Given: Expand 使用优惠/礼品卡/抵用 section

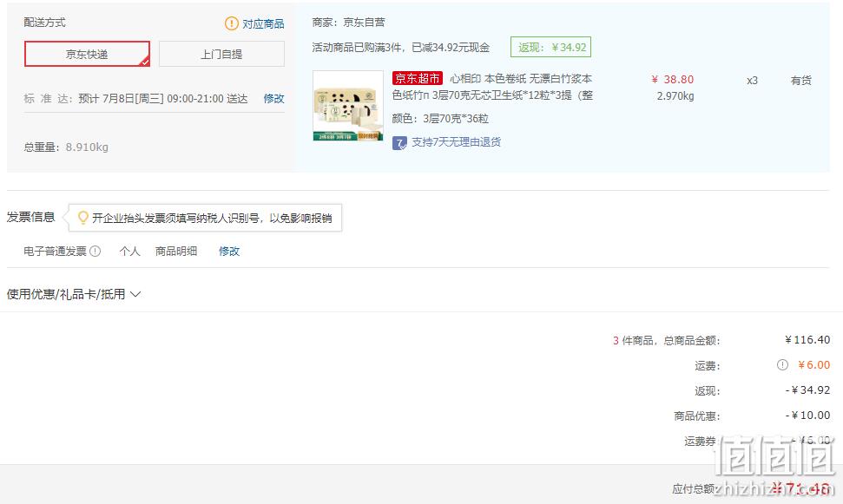Looking at the screenshot, I should pyautogui.click(x=74, y=294).
